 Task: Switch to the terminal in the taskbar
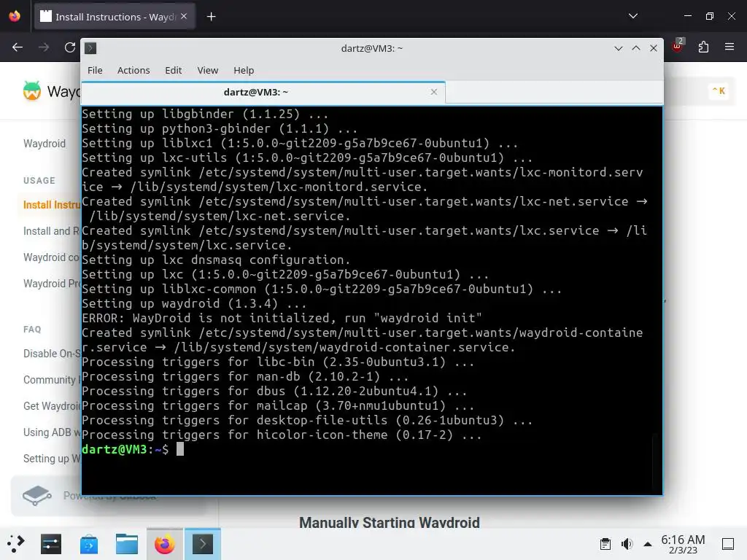(x=203, y=544)
